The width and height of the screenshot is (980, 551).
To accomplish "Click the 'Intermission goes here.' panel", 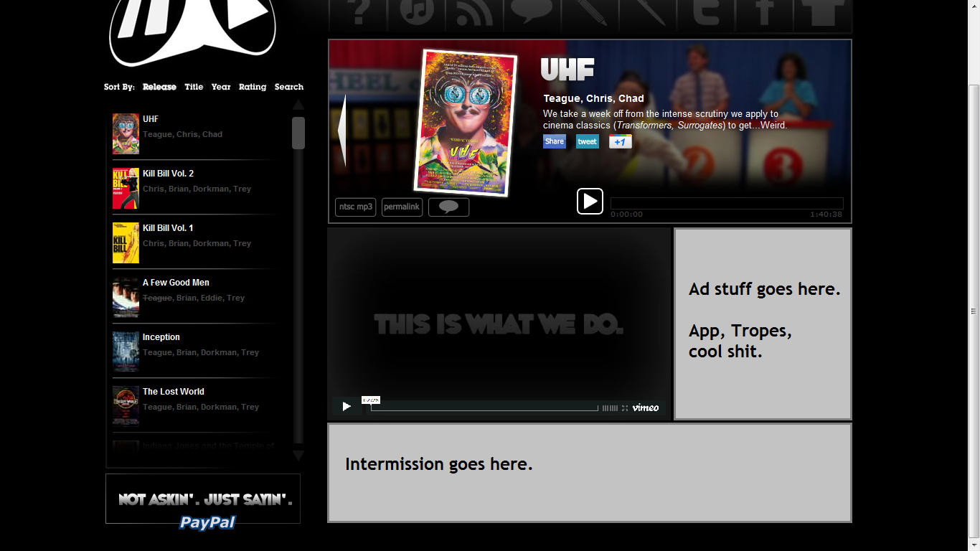I will pos(590,473).
